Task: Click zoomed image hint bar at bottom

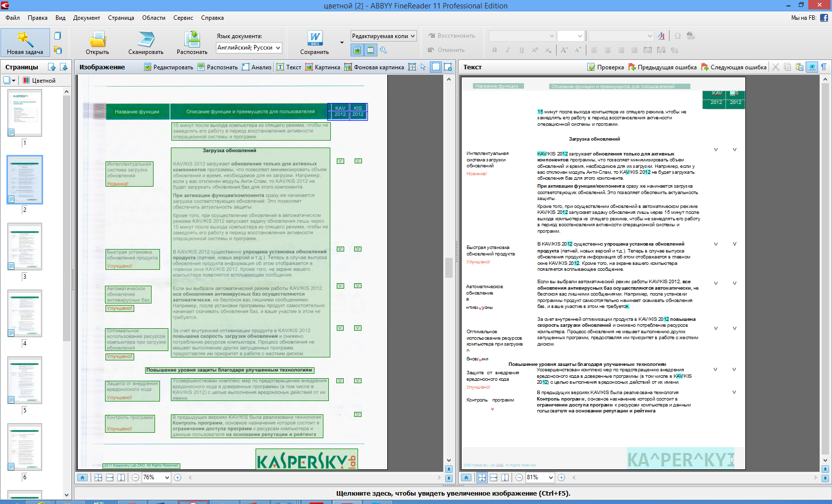Action: (453, 493)
